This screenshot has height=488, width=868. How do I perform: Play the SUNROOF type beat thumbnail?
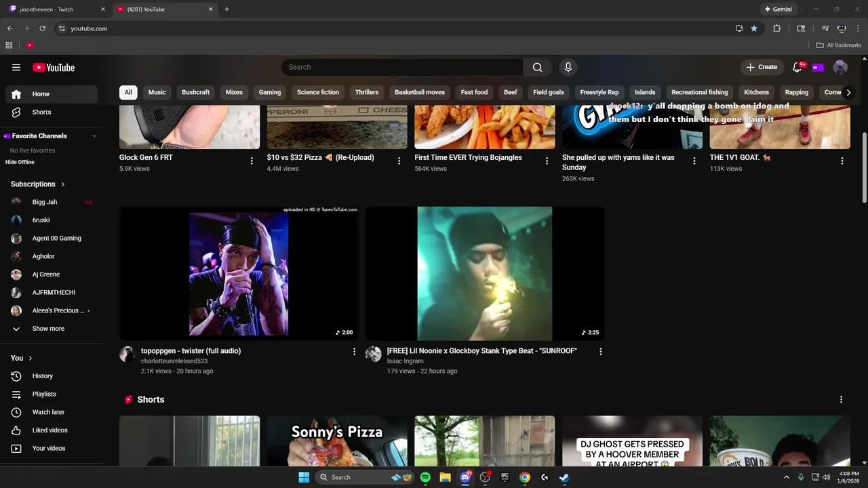tap(485, 273)
